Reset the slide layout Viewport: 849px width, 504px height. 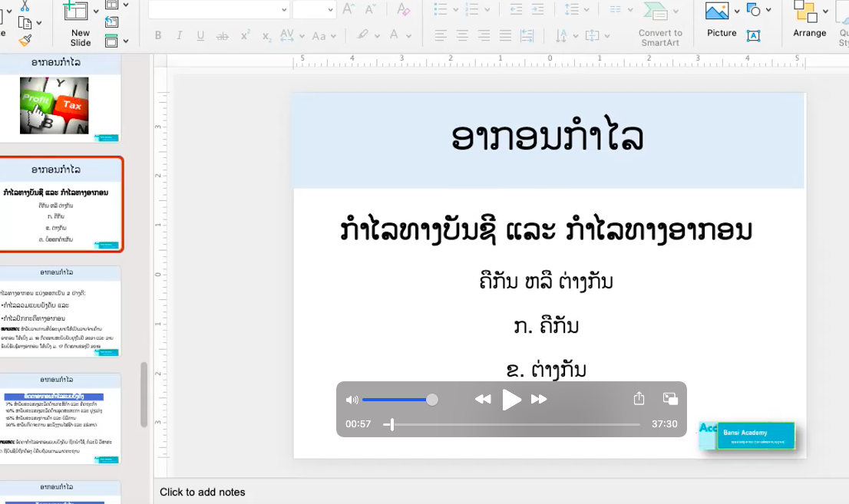coord(111,22)
